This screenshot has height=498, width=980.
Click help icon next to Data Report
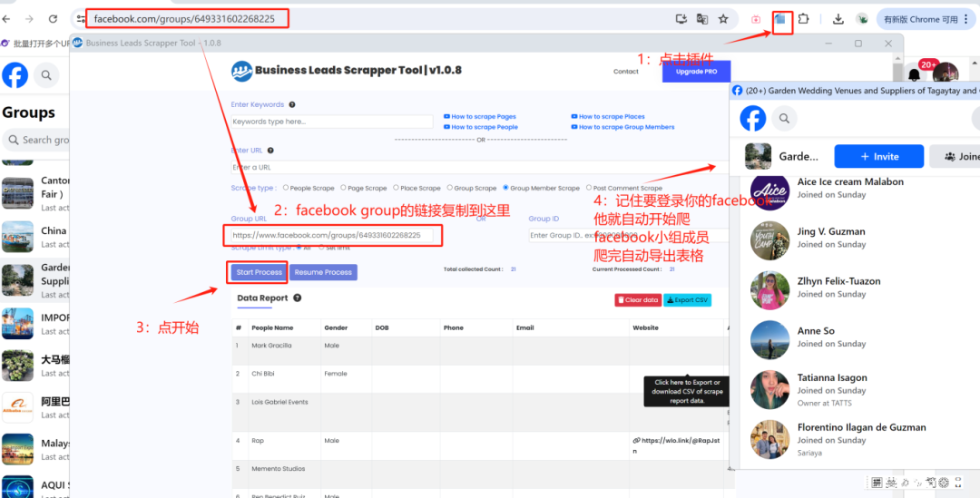coord(298,298)
